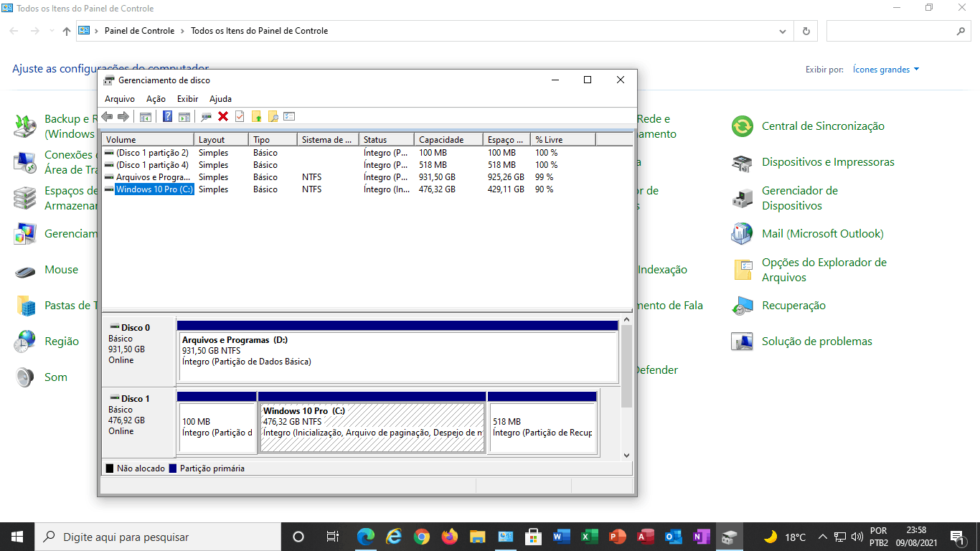The height and width of the screenshot is (551, 980).
Task: Click the checklist settings toolbar icon
Action: pyautogui.click(x=289, y=116)
